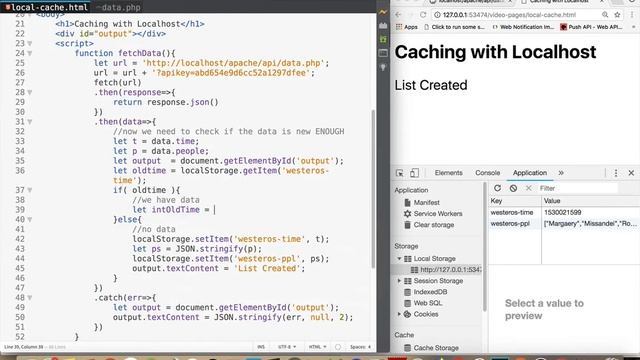Viewport: 640px width, 360px height.
Task: Open the Push API - Web API bookmark
Action: pyautogui.click(x=591, y=27)
